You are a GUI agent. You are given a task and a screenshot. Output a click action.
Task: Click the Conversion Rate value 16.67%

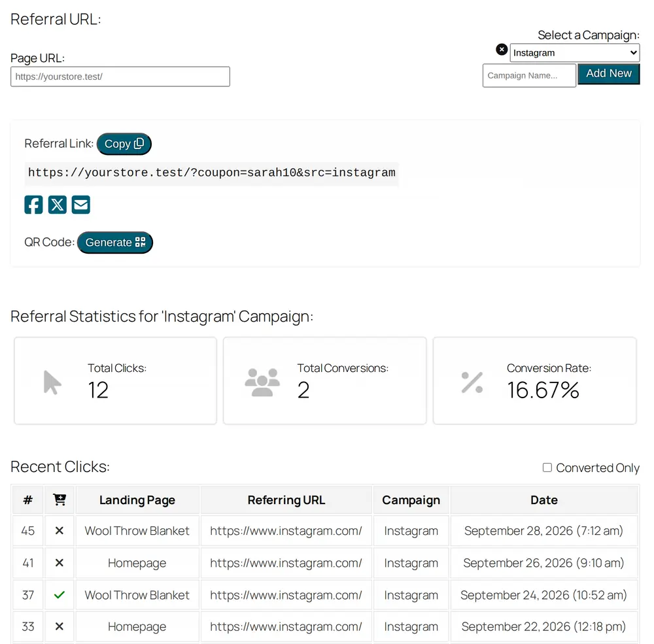(x=543, y=390)
